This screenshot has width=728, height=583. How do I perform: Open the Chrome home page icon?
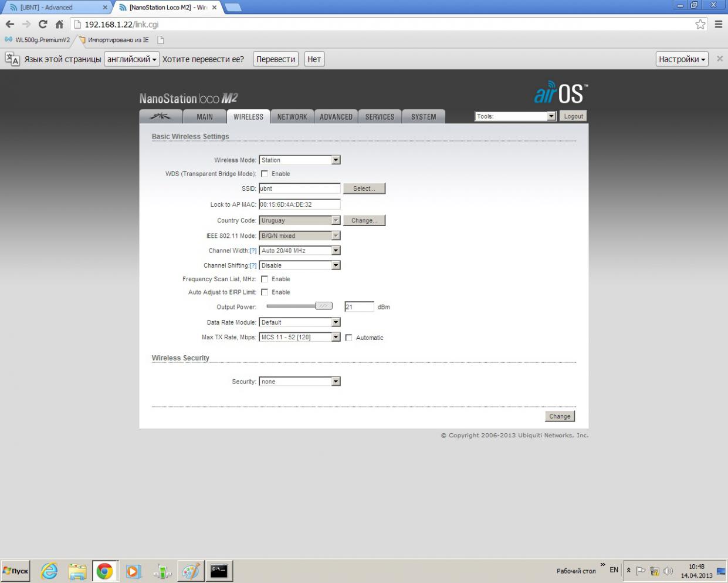click(x=59, y=24)
